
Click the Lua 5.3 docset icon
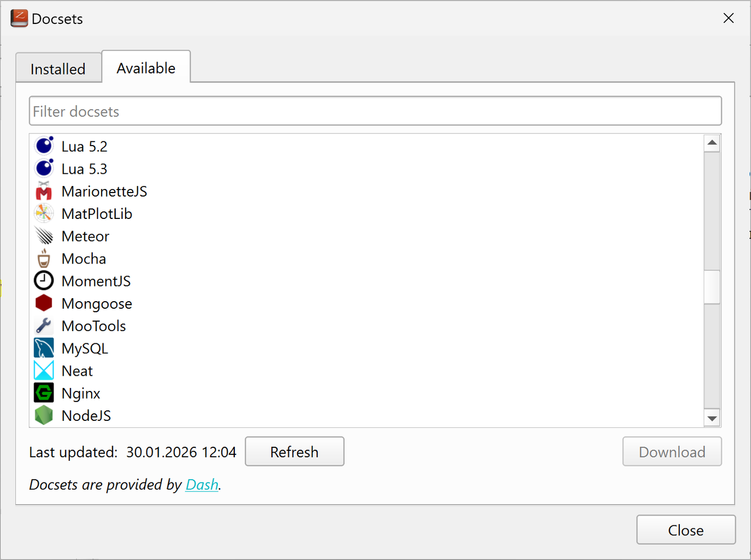(44, 168)
